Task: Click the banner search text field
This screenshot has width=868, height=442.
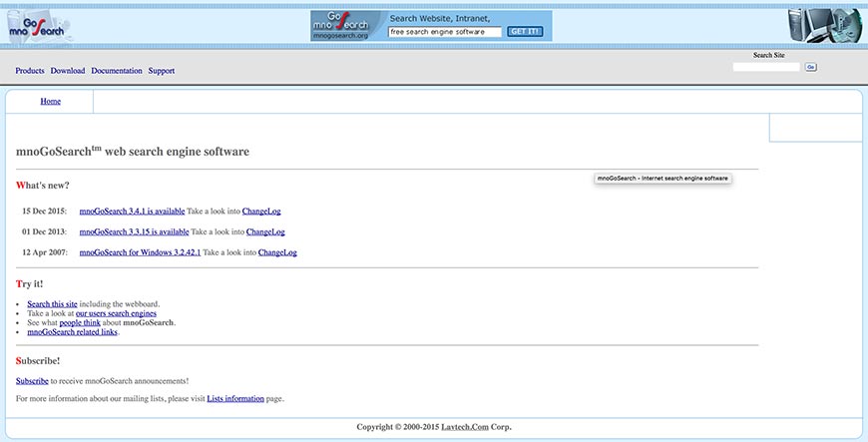Action: click(444, 32)
